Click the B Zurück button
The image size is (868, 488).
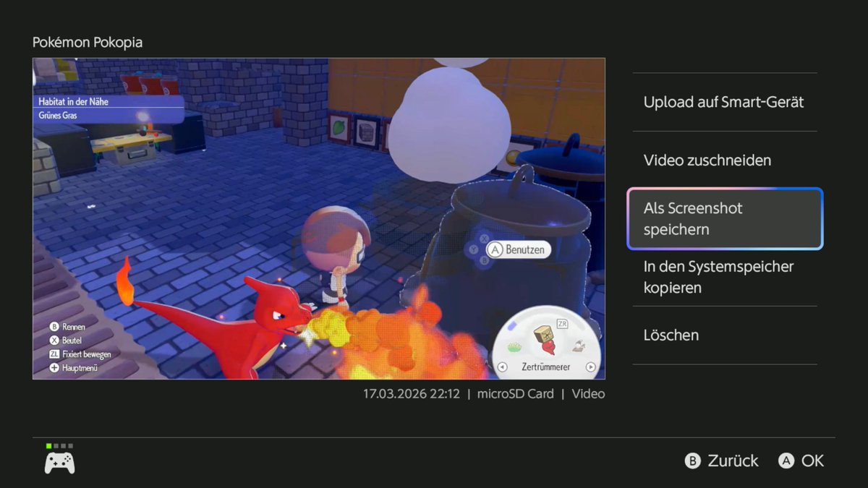click(721, 461)
